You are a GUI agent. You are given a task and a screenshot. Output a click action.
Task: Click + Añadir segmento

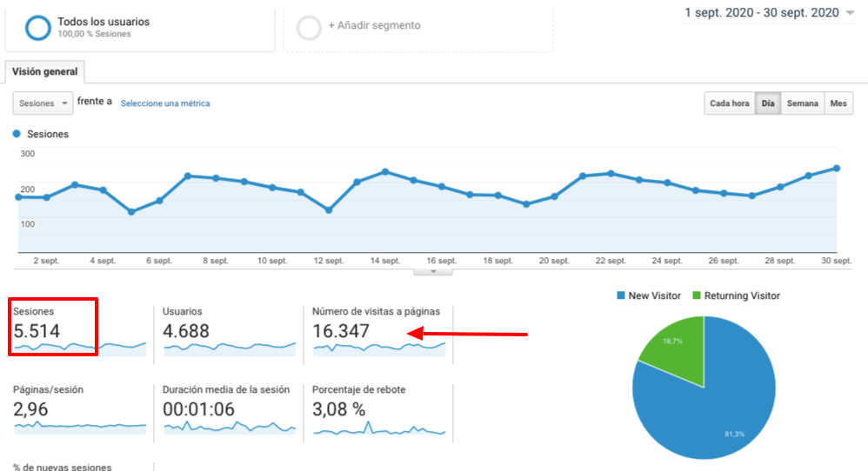tap(374, 26)
